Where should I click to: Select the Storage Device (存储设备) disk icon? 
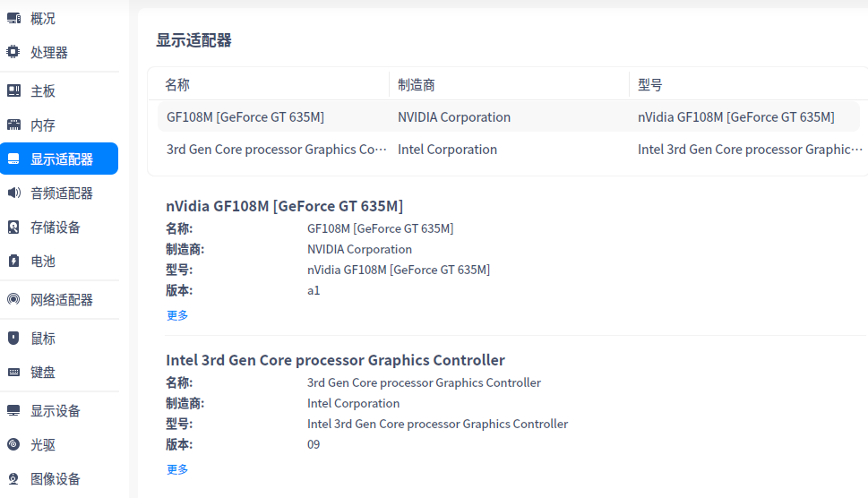tap(13, 228)
